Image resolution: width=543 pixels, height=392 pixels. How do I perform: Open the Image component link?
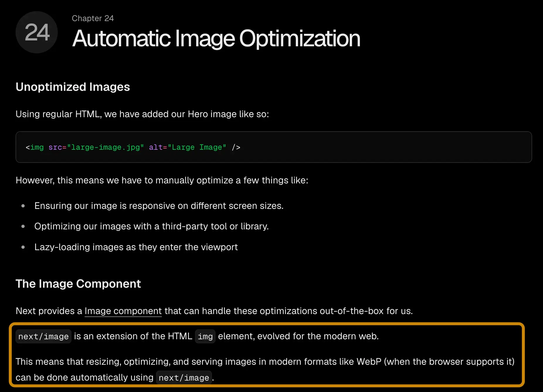point(123,311)
